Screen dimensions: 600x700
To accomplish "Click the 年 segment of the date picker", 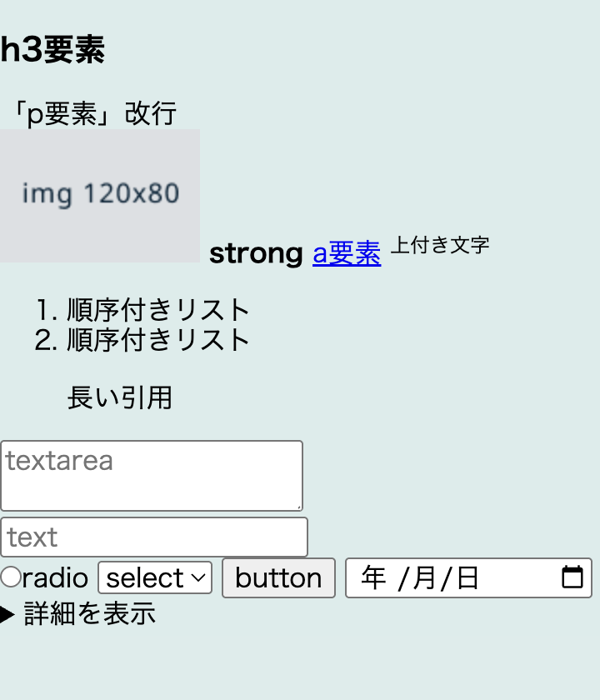I will point(372,577).
